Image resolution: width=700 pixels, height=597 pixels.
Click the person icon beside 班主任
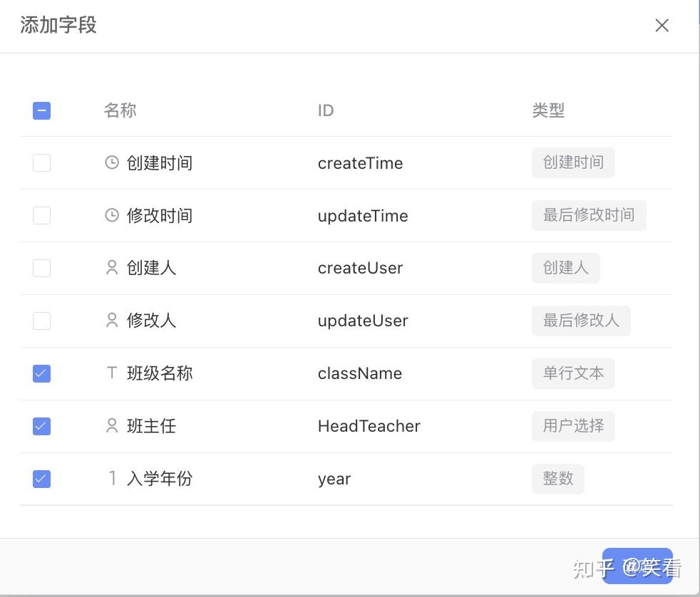click(112, 425)
